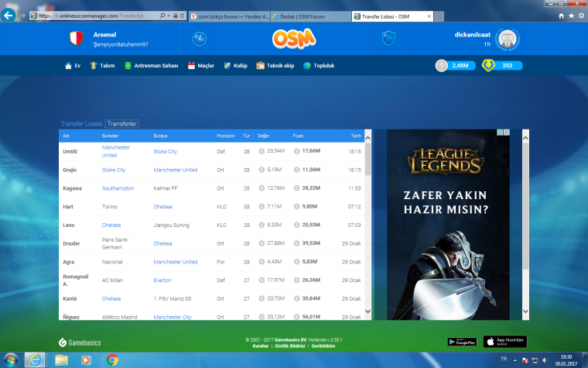Close the Transfer Listesi browser tab
This screenshot has height=368, width=588.
point(429,16)
